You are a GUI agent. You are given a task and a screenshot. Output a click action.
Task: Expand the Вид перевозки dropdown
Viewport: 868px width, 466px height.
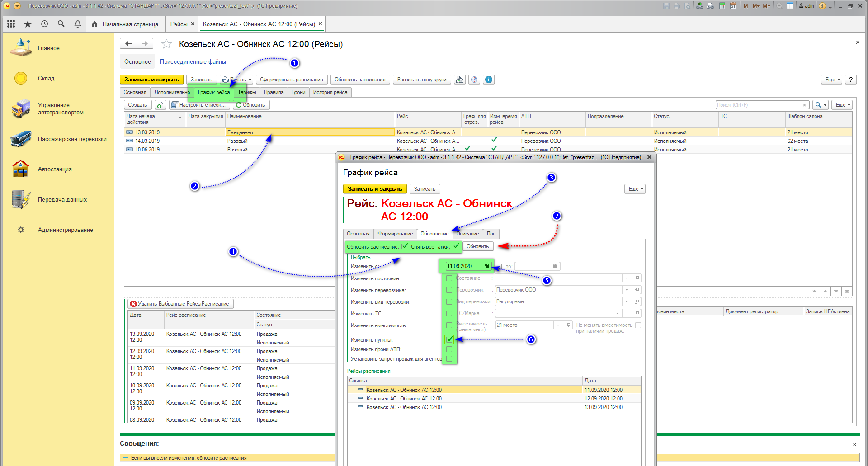(627, 301)
